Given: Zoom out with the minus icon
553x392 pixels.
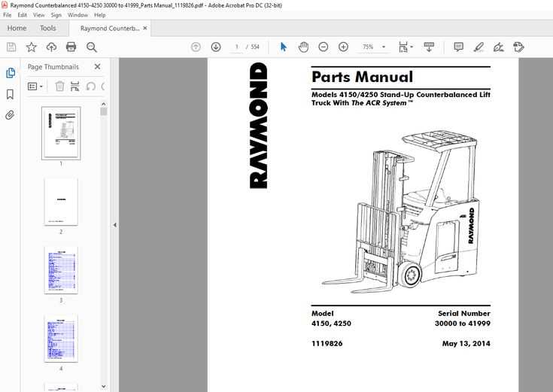Looking at the screenshot, I should click(x=323, y=47).
